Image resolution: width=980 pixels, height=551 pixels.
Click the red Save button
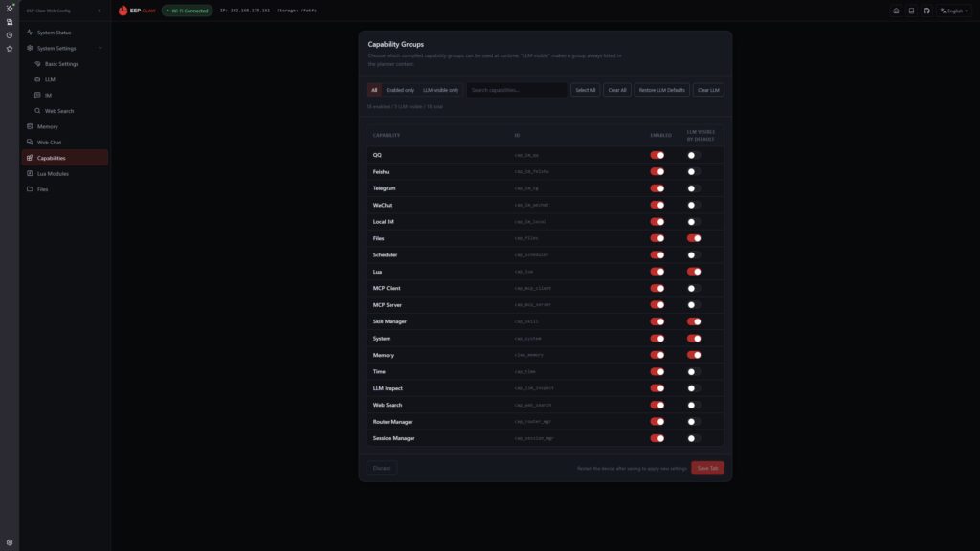[x=707, y=468]
